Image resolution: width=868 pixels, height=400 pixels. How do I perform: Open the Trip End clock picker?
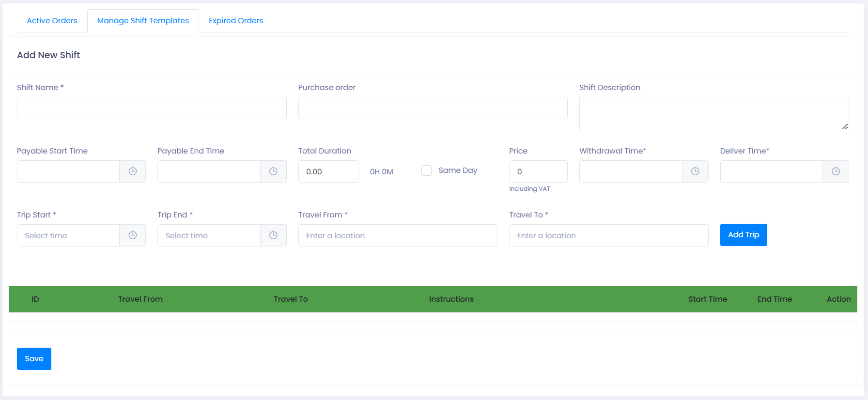273,235
